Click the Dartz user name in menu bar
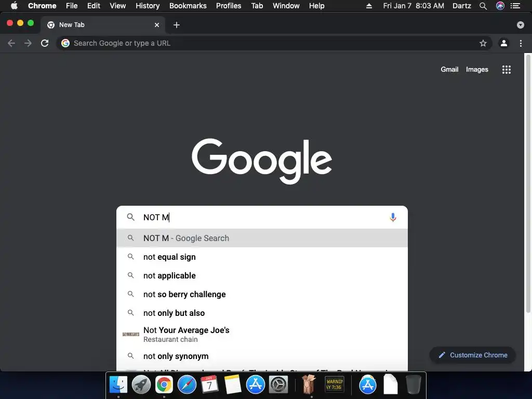The width and height of the screenshot is (532, 399). (x=462, y=6)
